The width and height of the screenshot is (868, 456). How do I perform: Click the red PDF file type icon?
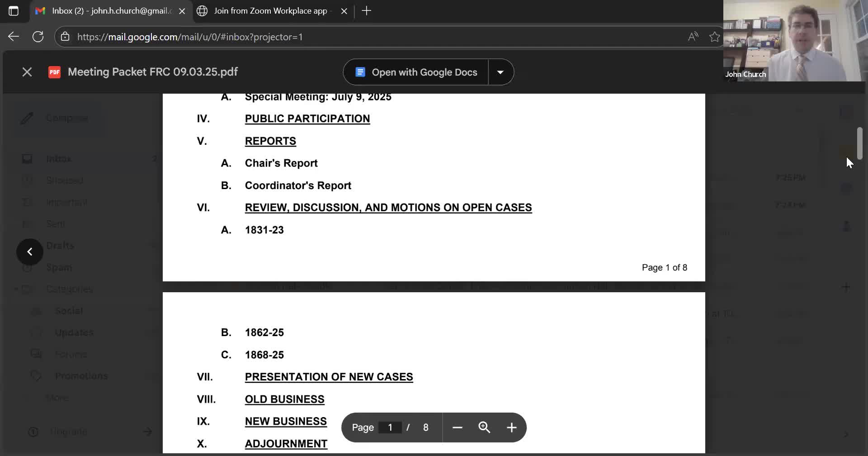[54, 72]
